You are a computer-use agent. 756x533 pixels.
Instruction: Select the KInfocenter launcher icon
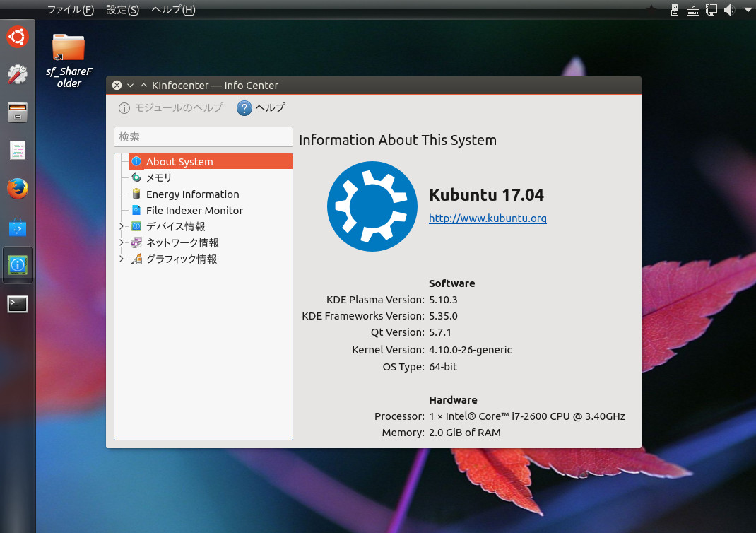(x=18, y=265)
